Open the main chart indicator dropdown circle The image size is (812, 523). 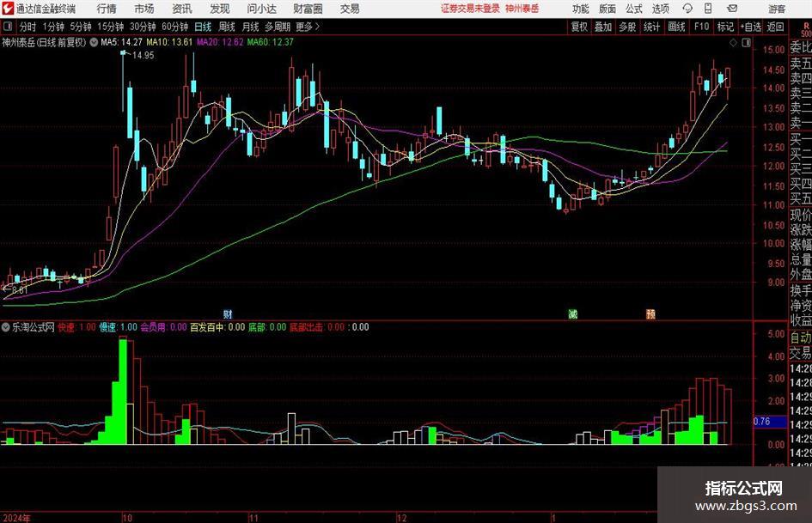pyautogui.click(x=94, y=42)
